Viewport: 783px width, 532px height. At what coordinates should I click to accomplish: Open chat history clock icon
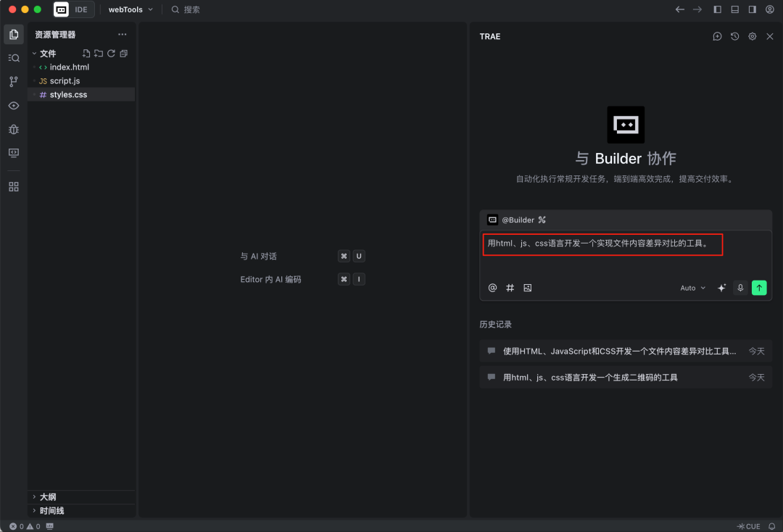tap(734, 36)
